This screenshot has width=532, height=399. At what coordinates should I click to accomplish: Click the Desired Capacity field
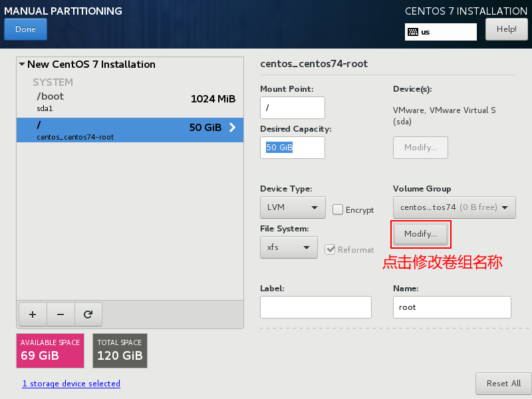pos(293,148)
